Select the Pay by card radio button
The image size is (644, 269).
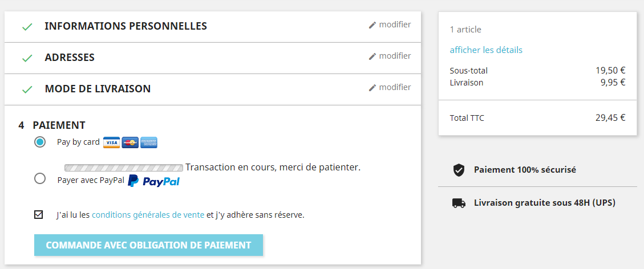40,142
